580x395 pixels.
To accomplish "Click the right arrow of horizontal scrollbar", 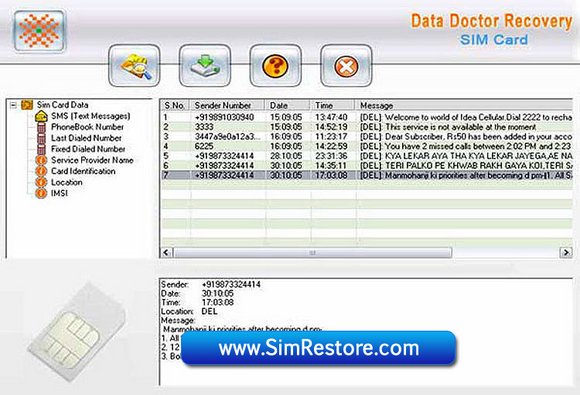I will coord(566,252).
